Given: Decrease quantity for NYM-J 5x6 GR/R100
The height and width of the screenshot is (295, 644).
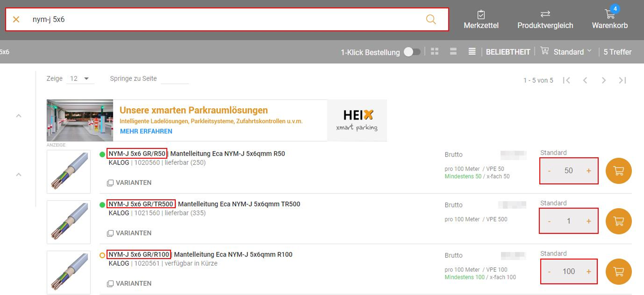Looking at the screenshot, I should [549, 272].
